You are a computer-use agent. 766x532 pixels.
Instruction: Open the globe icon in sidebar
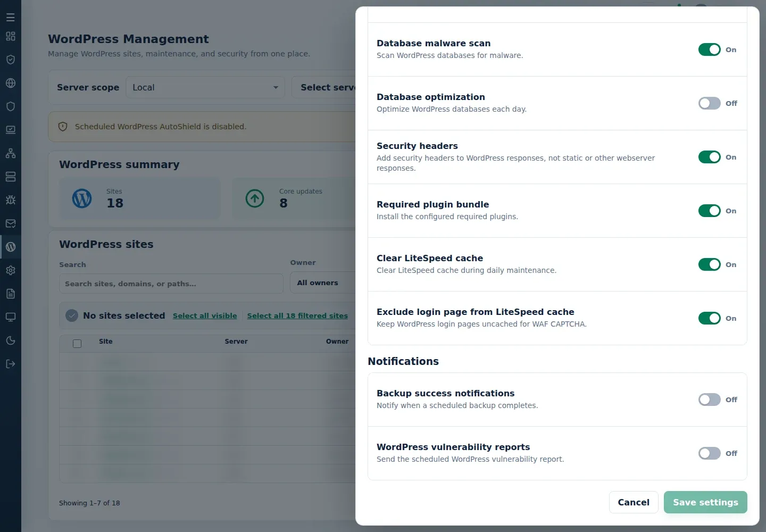[11, 83]
